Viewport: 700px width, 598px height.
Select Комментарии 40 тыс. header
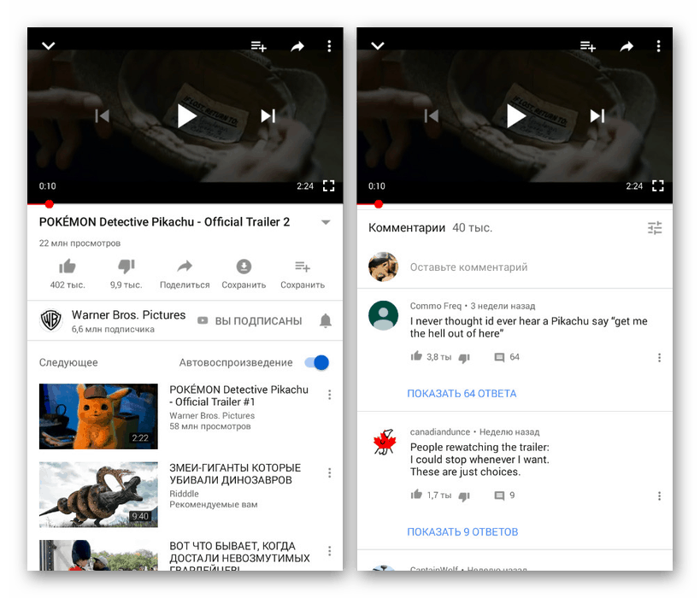pyautogui.click(x=430, y=228)
